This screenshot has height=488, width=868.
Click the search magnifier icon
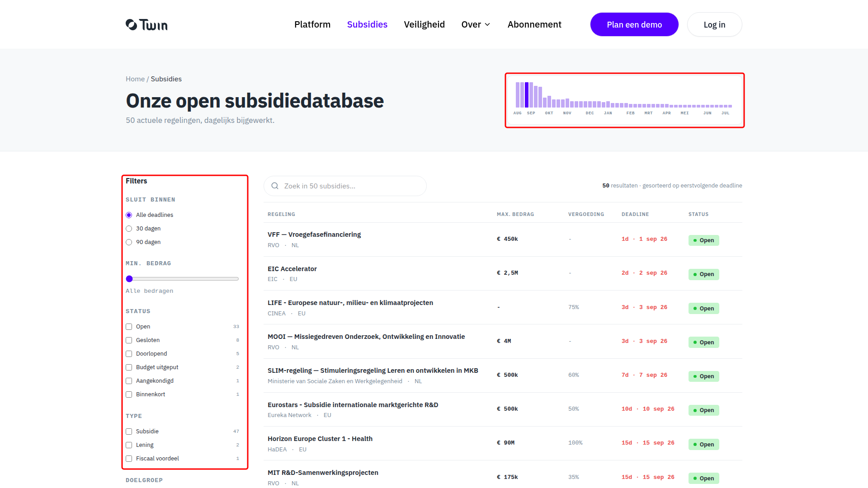point(275,186)
